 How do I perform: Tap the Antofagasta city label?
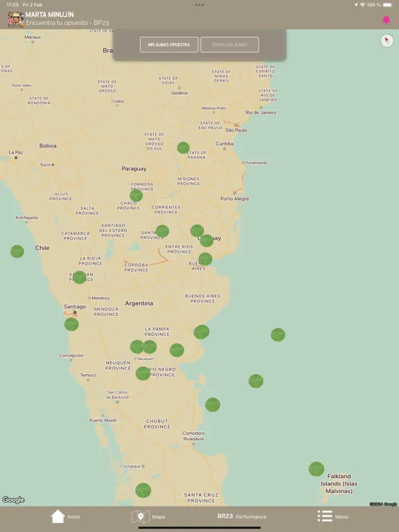point(27,217)
